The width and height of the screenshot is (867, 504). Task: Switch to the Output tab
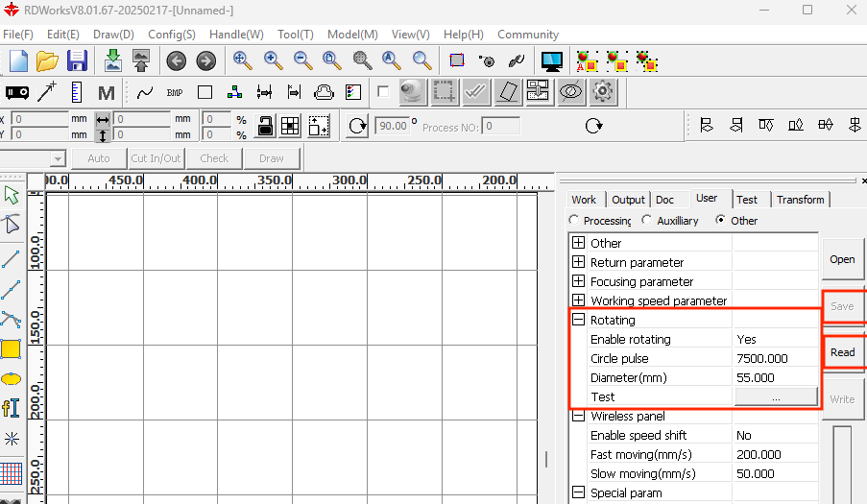(x=628, y=200)
